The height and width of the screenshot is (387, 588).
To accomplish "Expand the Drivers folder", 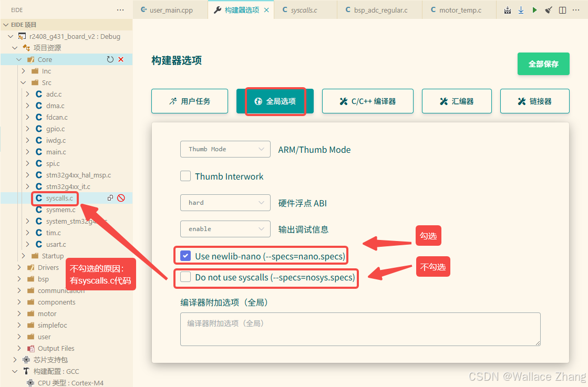I will click(19, 267).
